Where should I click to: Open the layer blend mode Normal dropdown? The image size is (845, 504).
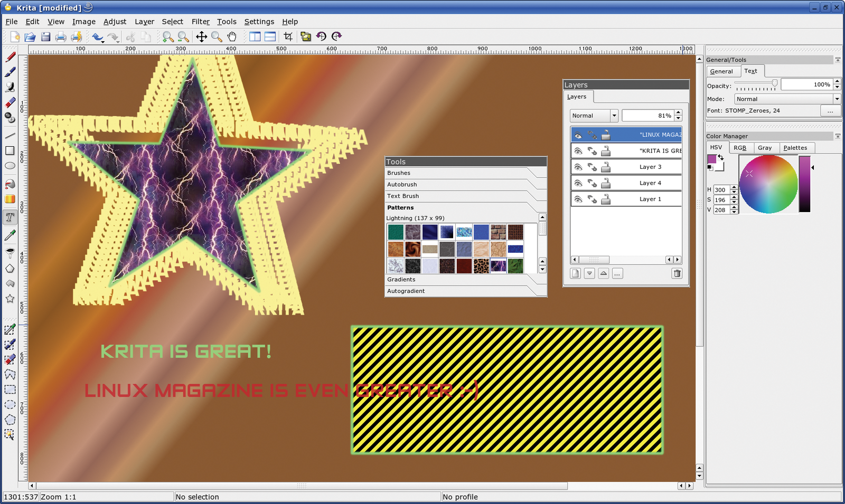tap(594, 116)
